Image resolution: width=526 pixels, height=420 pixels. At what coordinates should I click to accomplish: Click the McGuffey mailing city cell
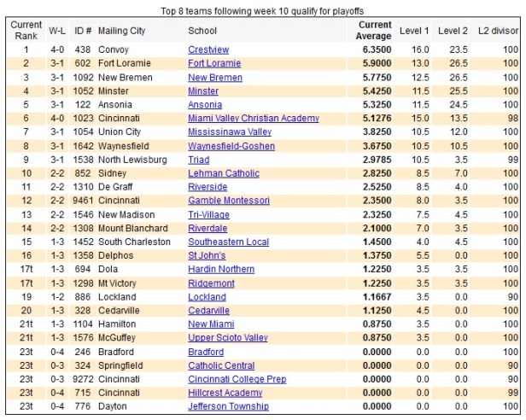117,338
